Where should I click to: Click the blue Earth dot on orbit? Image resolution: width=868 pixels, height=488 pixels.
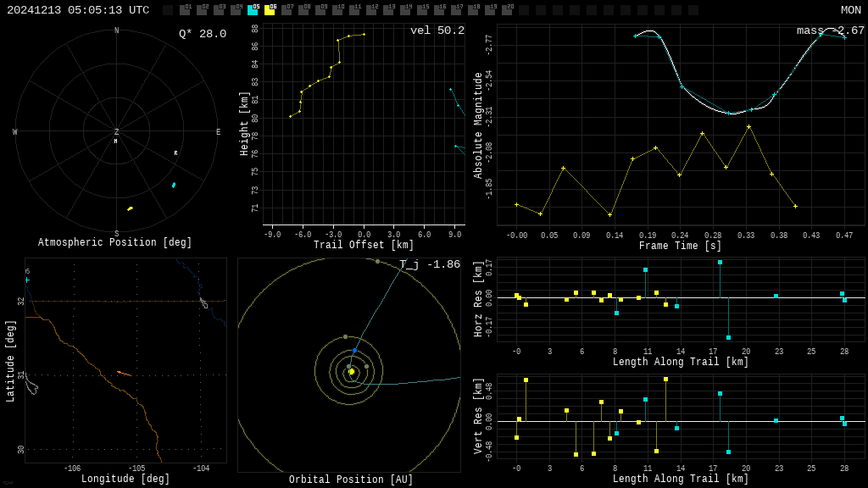[x=354, y=350]
